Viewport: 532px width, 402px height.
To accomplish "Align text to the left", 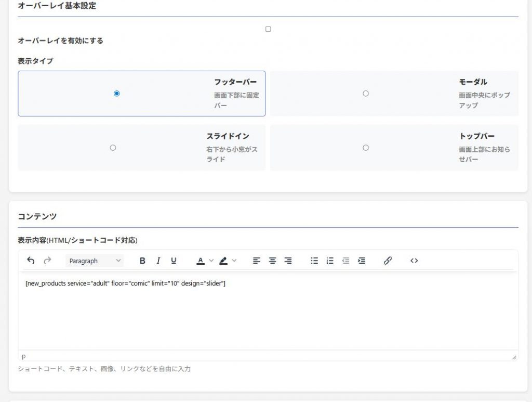I will pos(256,261).
